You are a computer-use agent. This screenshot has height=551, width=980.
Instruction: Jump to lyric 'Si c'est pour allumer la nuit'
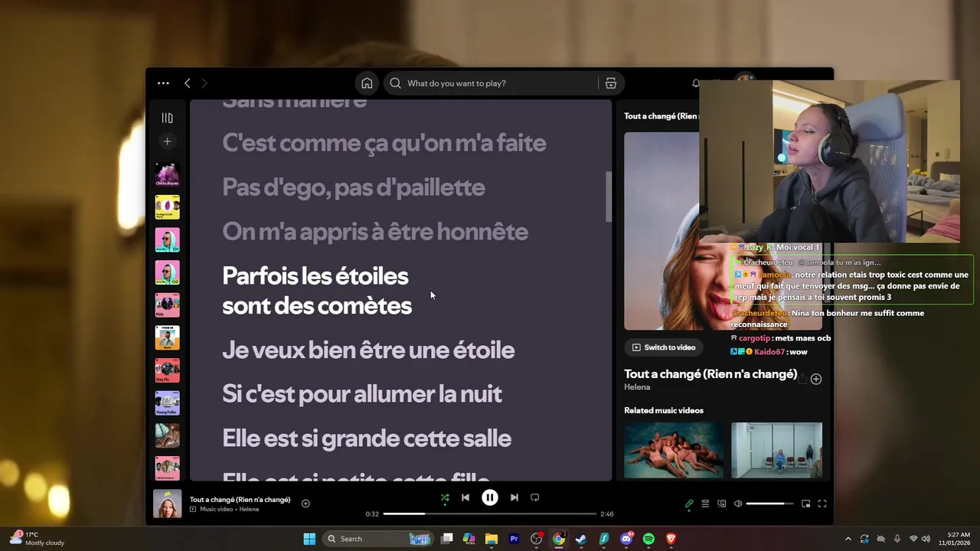(x=362, y=394)
